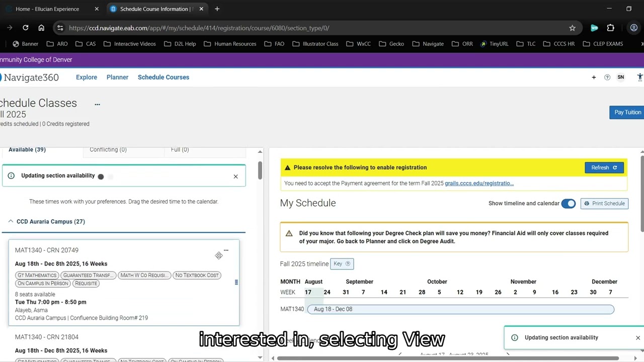The width and height of the screenshot is (644, 362).
Task: Click the site information icon in the address bar
Action: (60, 28)
